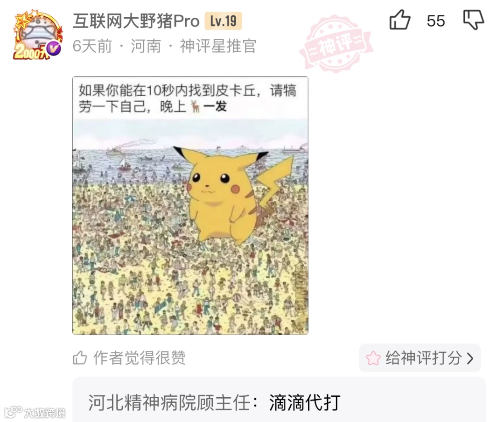Viewport: 504px width, 422px height.
Task: Click the like count 55
Action: click(x=436, y=21)
